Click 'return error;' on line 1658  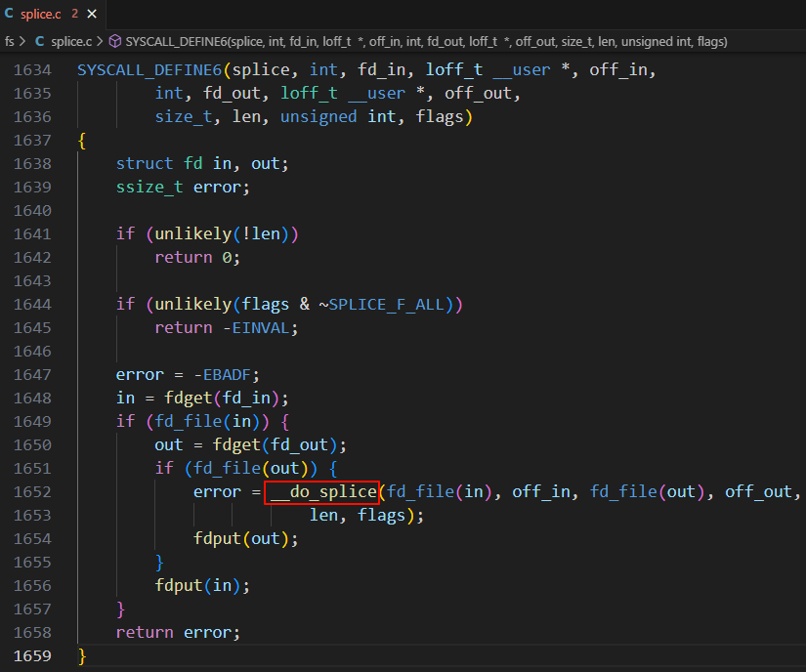point(178,632)
